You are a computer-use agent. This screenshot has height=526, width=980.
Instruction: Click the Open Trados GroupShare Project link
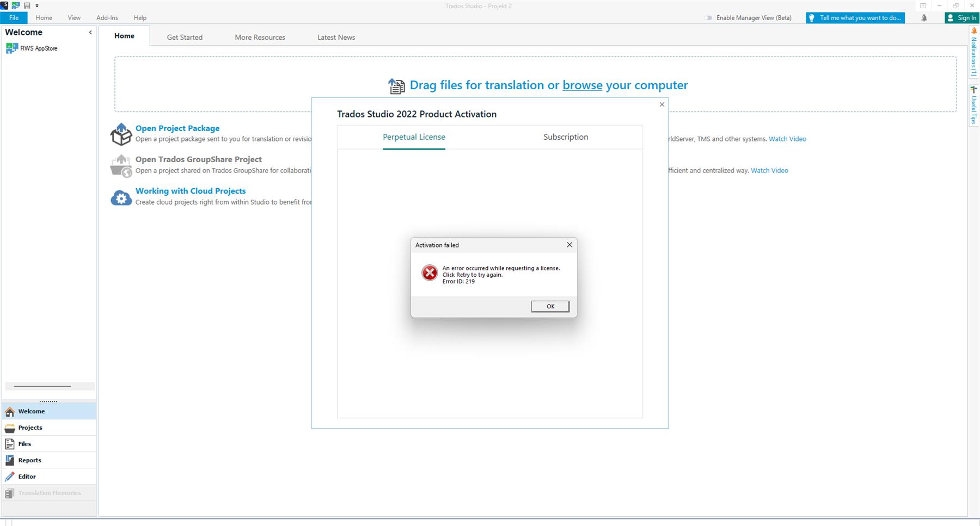[199, 159]
